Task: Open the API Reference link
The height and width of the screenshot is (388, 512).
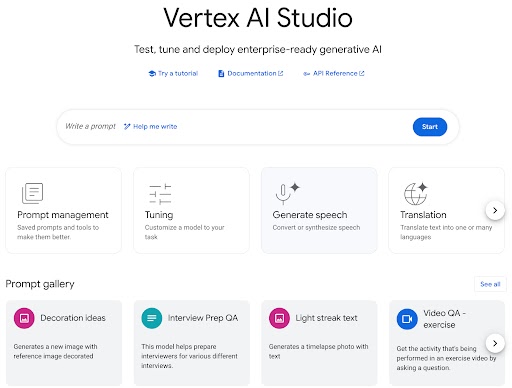Action: pos(334,73)
